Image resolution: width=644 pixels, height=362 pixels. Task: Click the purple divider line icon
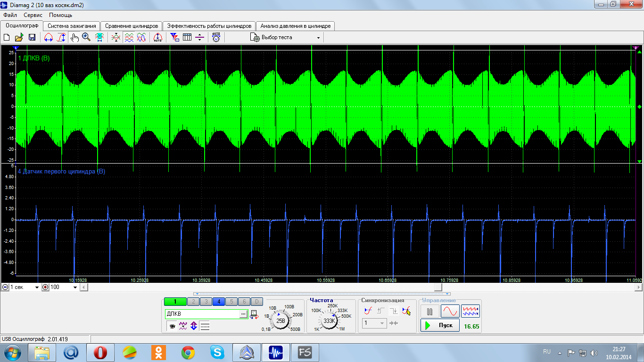click(x=200, y=38)
